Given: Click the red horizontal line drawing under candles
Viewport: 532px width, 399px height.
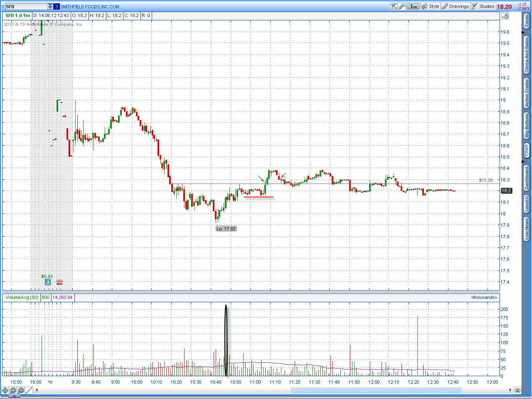Looking at the screenshot, I should 259,197.
